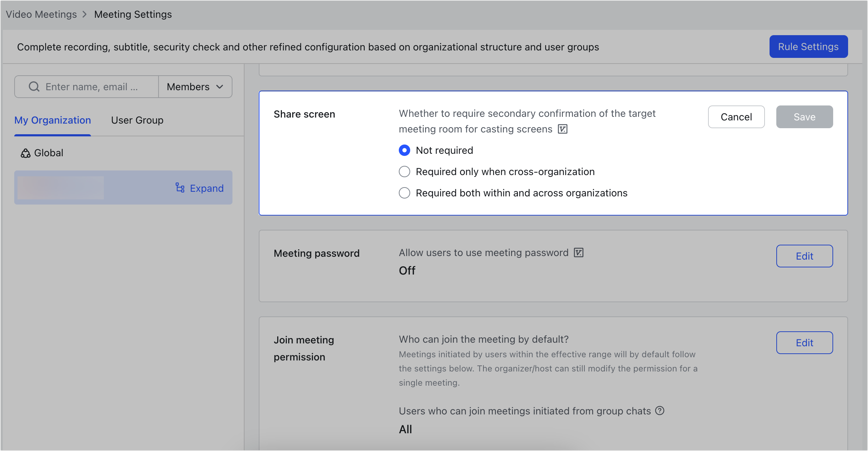Save the Share screen setting

tap(805, 117)
